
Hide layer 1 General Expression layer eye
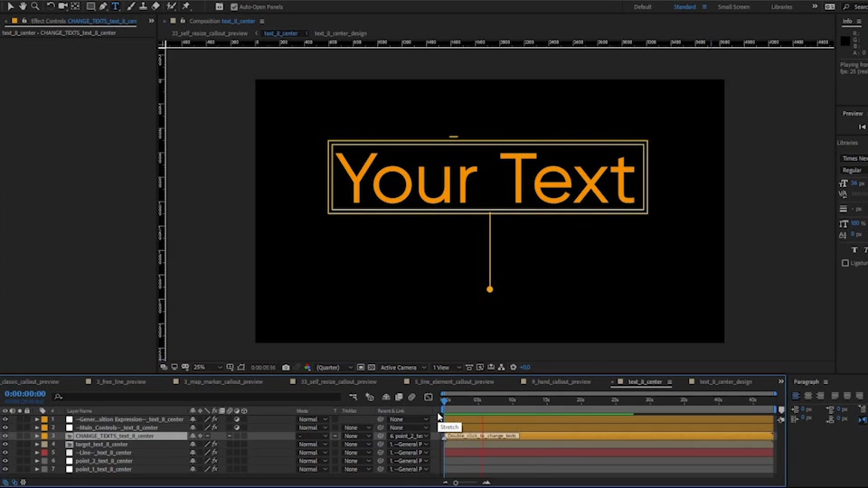pos(5,419)
